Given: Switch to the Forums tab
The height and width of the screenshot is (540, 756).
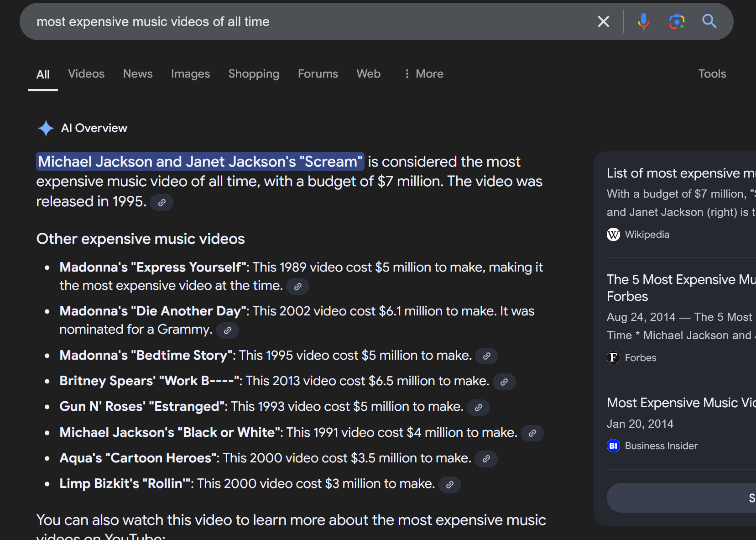Looking at the screenshot, I should (318, 74).
